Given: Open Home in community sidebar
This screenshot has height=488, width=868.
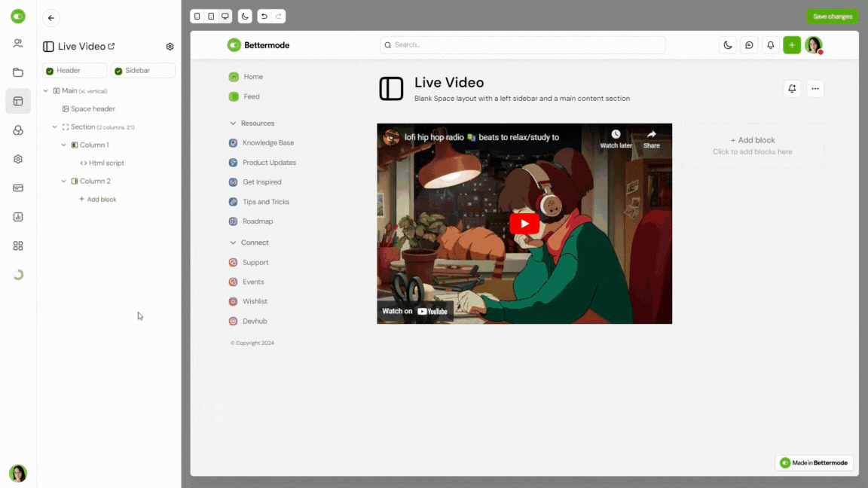Looking at the screenshot, I should [x=246, y=77].
